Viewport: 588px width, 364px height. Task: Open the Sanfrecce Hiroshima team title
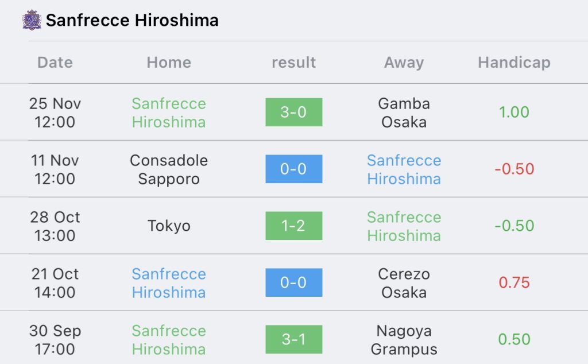[132, 20]
